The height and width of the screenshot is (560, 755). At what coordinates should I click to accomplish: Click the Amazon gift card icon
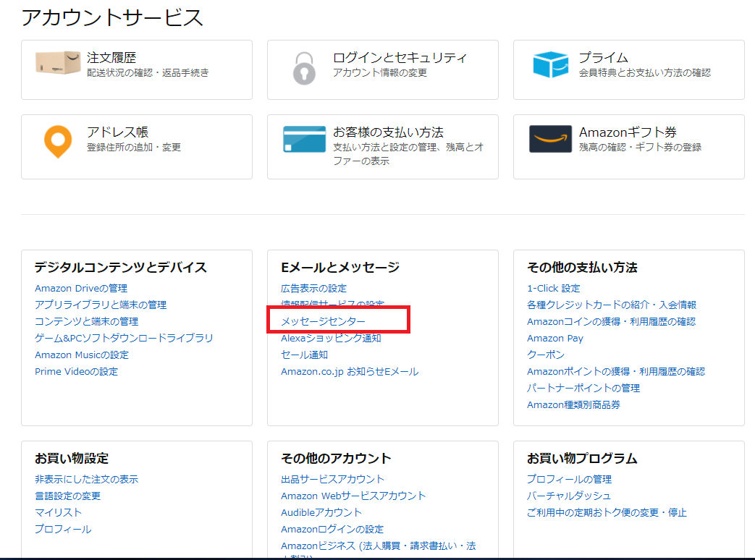pyautogui.click(x=550, y=139)
